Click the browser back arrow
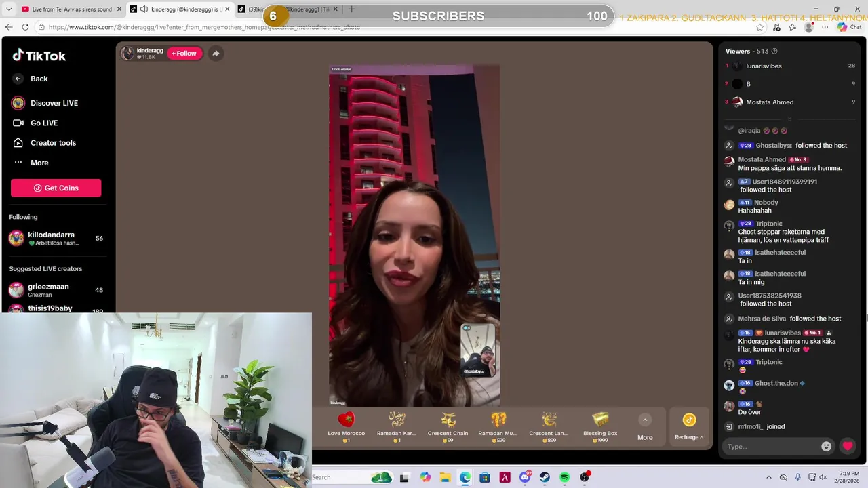The width and height of the screenshot is (868, 488). coord(9,27)
